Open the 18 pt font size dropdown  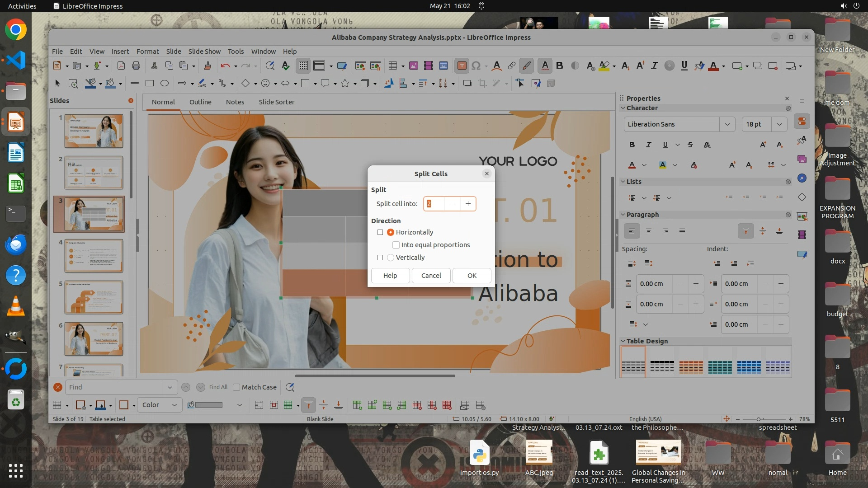tap(779, 124)
